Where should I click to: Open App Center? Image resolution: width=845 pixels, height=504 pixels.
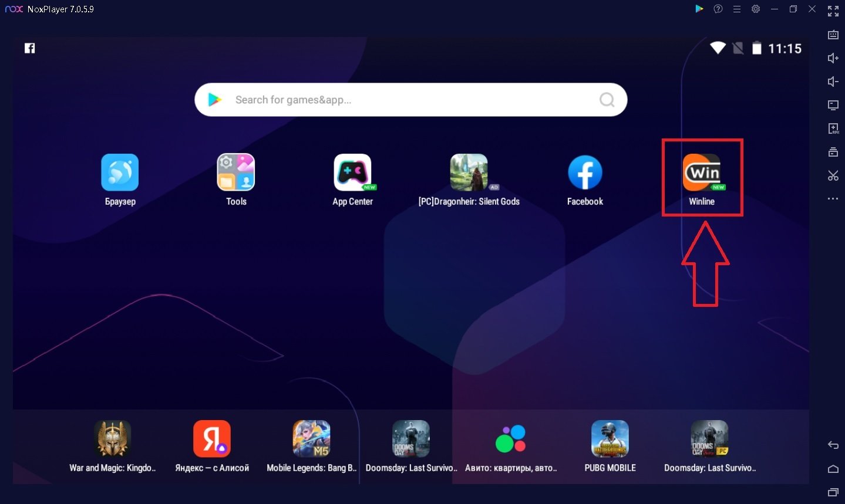pos(352,173)
